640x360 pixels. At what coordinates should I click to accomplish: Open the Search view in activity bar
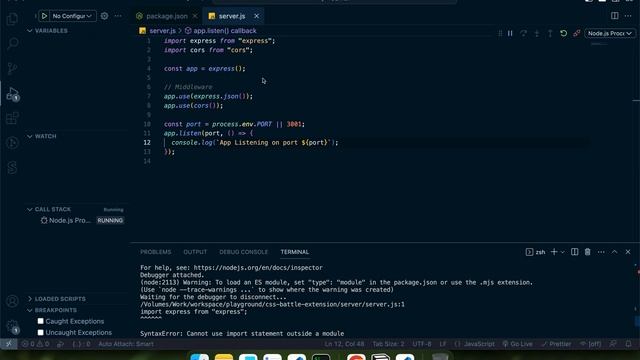12,43
